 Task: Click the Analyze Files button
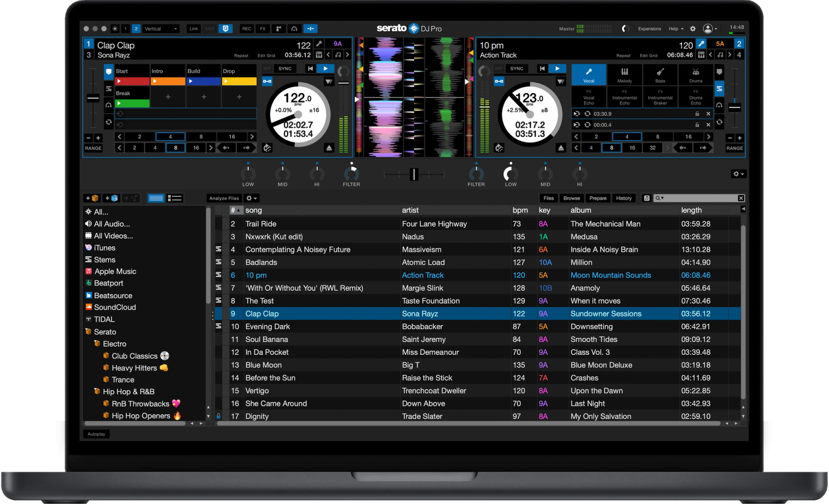click(224, 198)
